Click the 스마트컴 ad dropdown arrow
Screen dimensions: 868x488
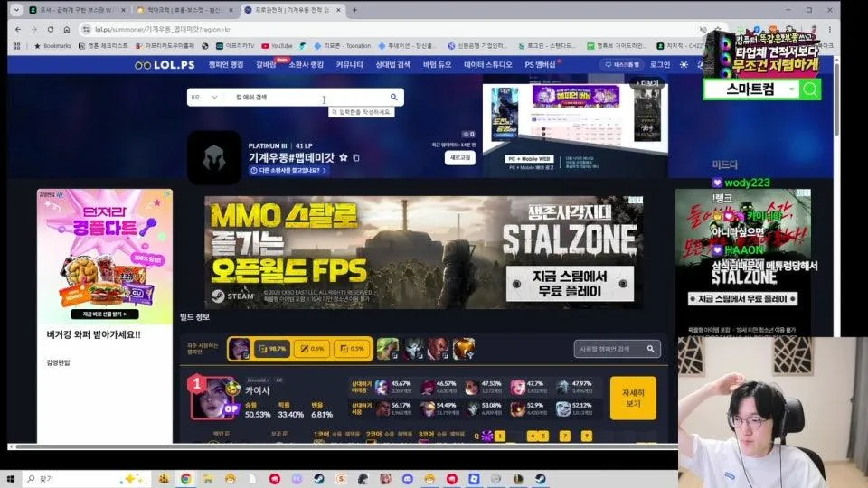(792, 89)
